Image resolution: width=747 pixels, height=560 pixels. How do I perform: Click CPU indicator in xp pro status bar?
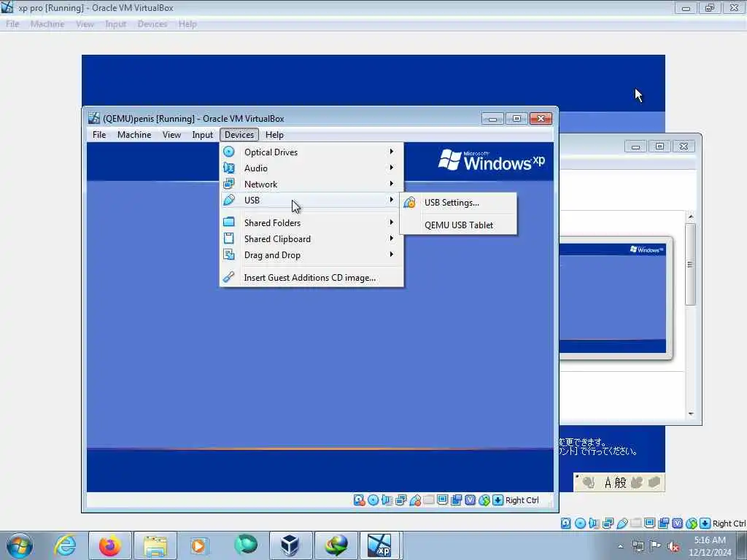point(677,524)
